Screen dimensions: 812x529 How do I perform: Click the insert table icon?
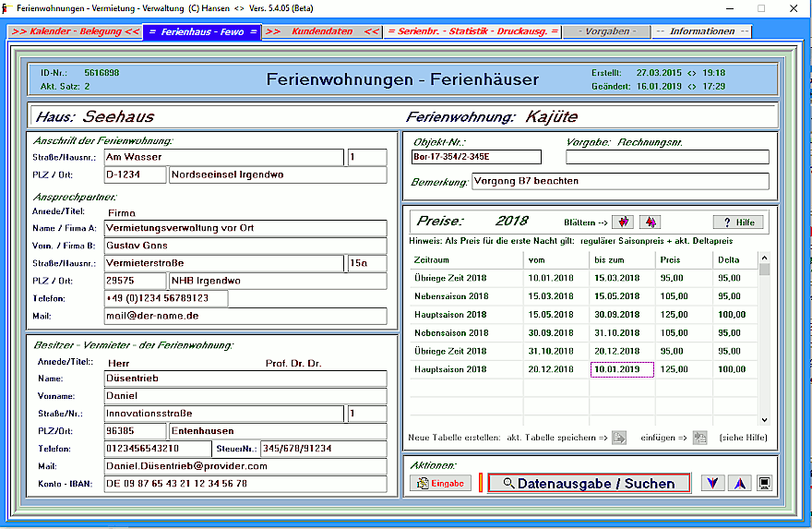coord(699,437)
